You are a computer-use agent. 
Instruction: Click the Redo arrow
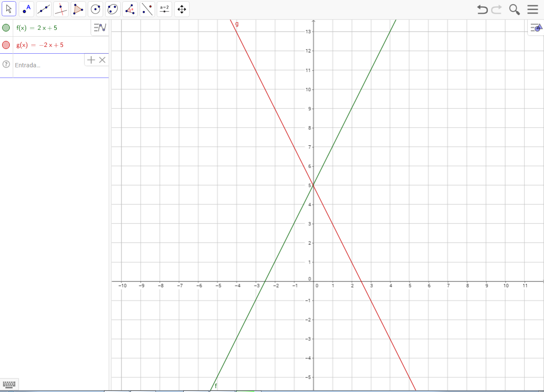coord(496,9)
